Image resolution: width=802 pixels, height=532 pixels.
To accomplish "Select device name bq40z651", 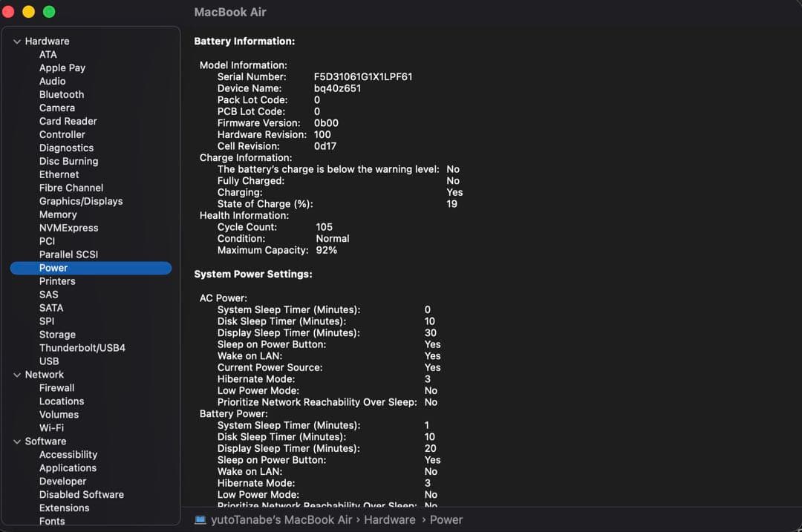I will coord(338,88).
